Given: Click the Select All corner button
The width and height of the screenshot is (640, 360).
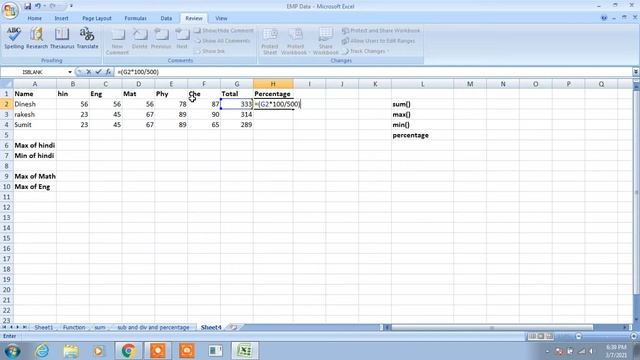Looking at the screenshot, I should 6,84.
